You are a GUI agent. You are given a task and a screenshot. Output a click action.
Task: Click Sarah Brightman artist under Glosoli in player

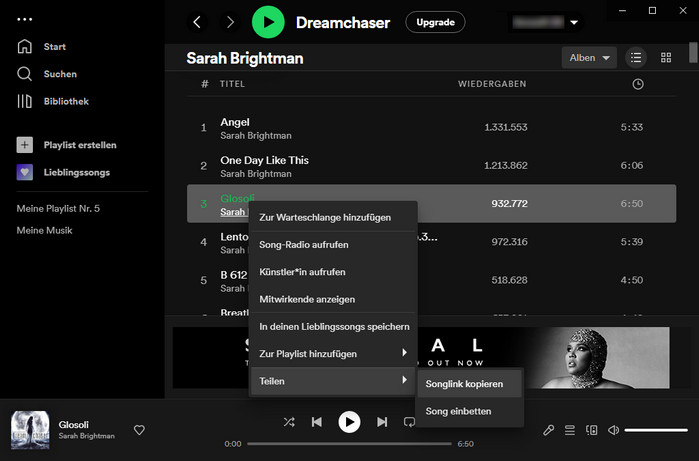click(x=86, y=436)
